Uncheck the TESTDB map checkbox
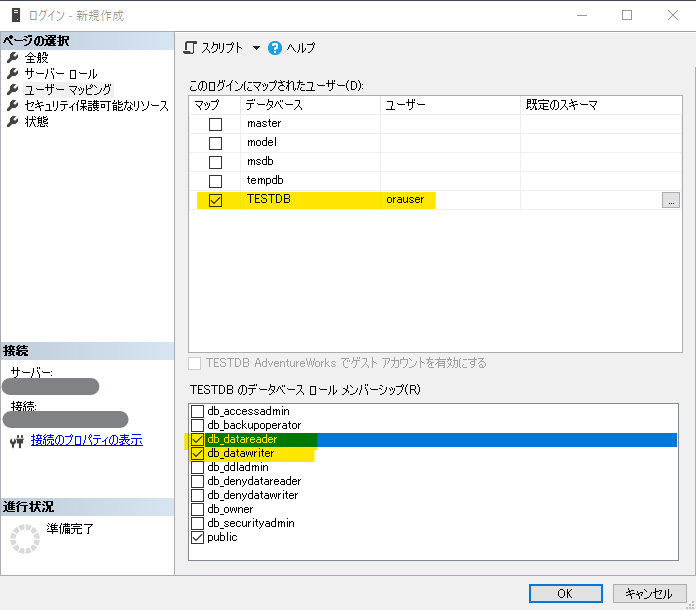 pyautogui.click(x=215, y=200)
